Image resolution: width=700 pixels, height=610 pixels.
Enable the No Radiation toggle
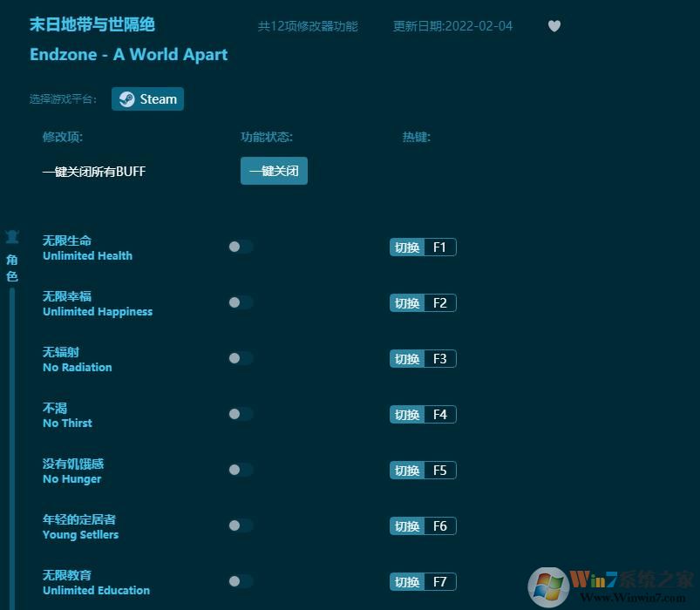[x=240, y=358]
